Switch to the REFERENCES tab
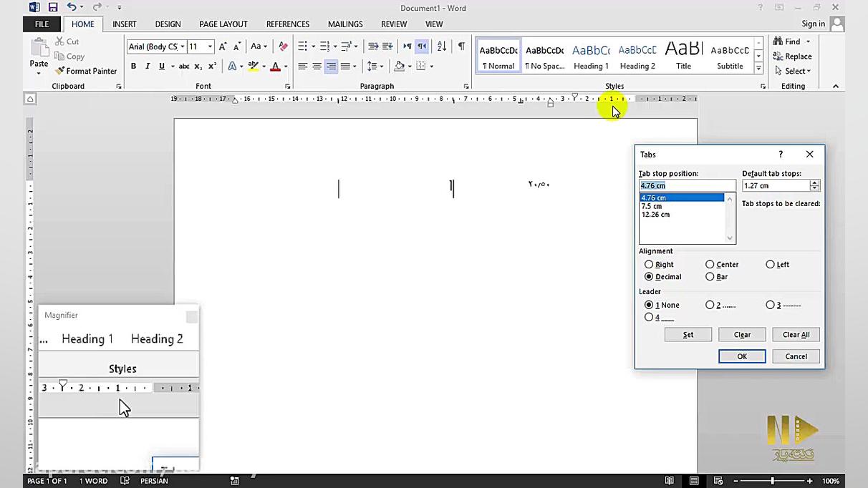The width and height of the screenshot is (868, 488). [x=288, y=24]
